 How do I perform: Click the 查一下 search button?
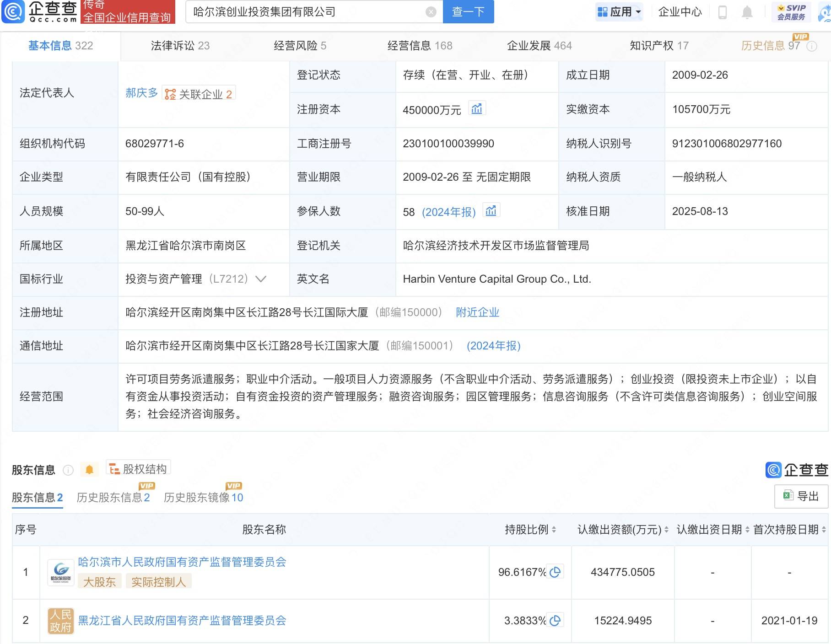tap(468, 12)
